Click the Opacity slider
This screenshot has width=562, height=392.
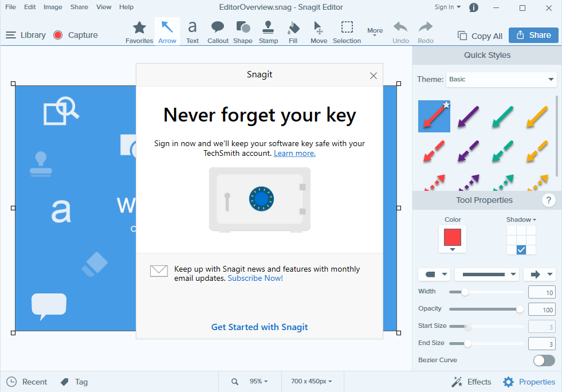[486, 309]
